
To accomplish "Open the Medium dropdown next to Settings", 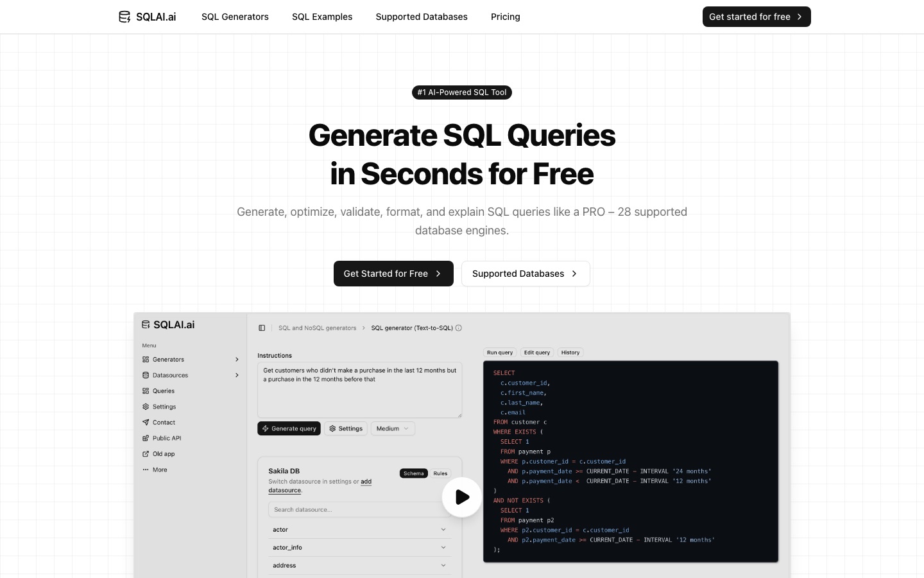I will [393, 428].
